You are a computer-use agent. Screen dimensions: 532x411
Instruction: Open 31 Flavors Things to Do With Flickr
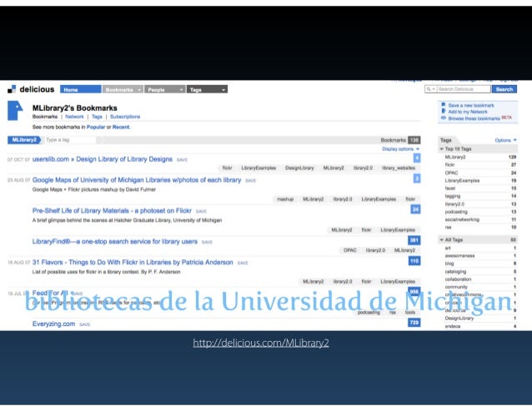pyautogui.click(x=133, y=262)
